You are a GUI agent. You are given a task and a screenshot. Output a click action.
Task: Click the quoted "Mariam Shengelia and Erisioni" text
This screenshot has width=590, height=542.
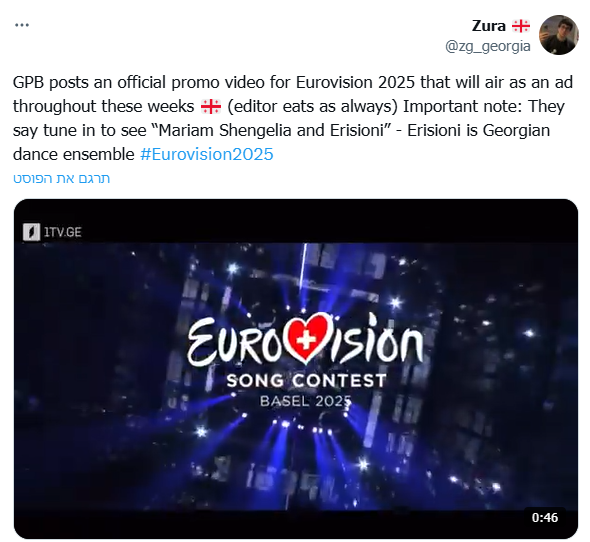pyautogui.click(x=269, y=130)
